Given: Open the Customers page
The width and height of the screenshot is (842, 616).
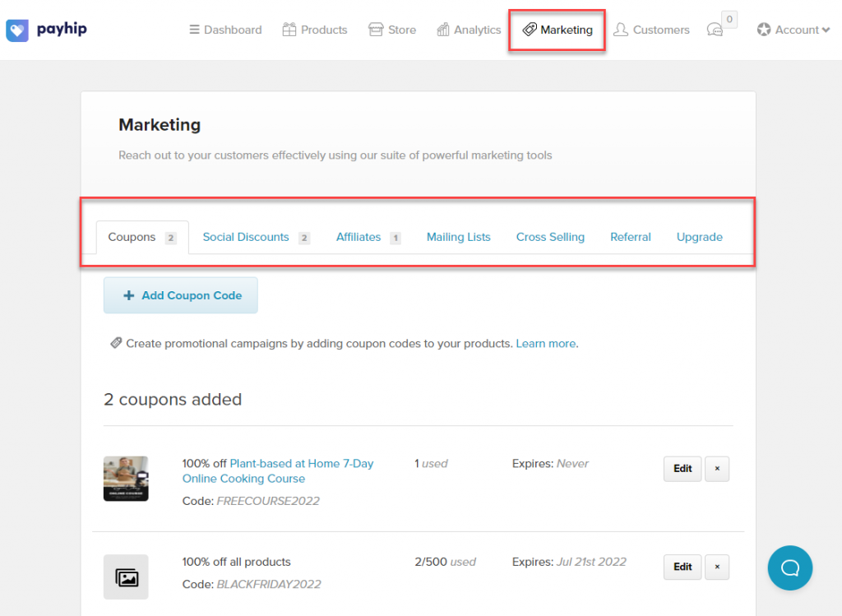Looking at the screenshot, I should pyautogui.click(x=651, y=30).
